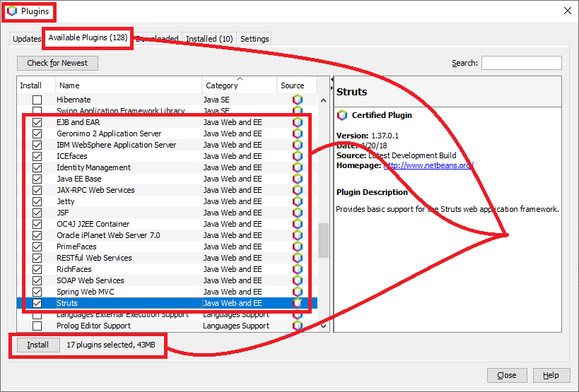The image size is (579, 392).
Task: Click the NetBeans icon in Plugins title bar
Action: [12, 11]
